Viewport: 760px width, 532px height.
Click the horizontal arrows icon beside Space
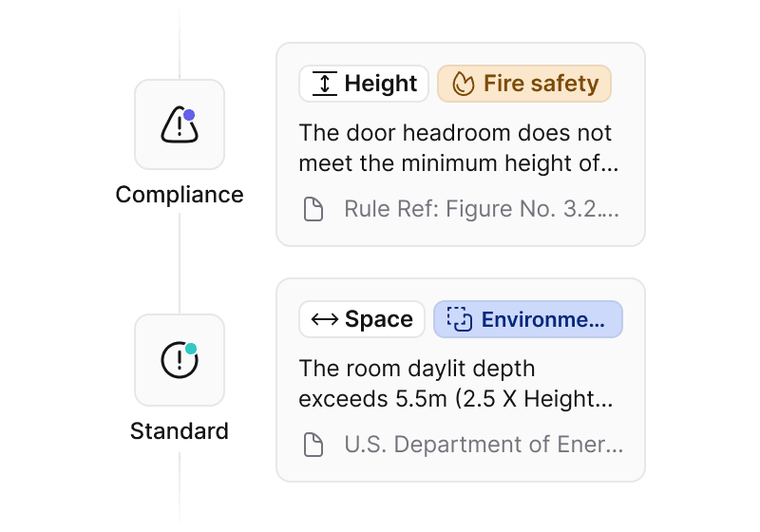pos(324,319)
